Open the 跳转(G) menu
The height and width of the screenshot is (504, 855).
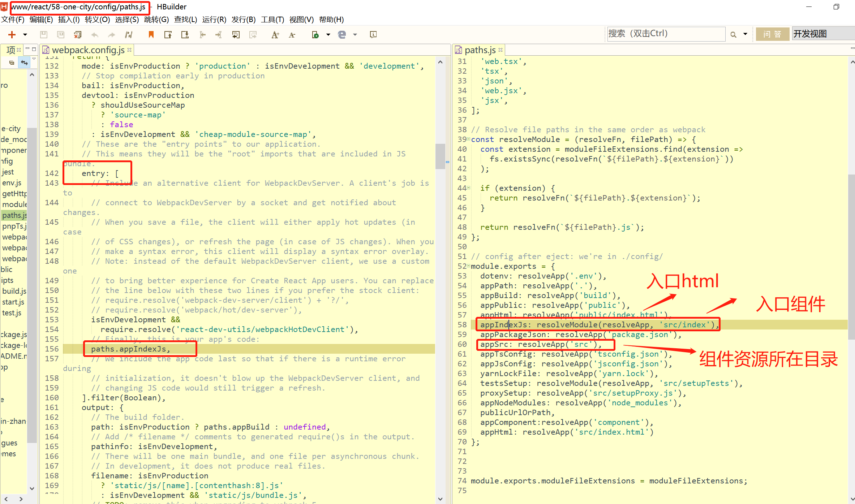pyautogui.click(x=156, y=20)
